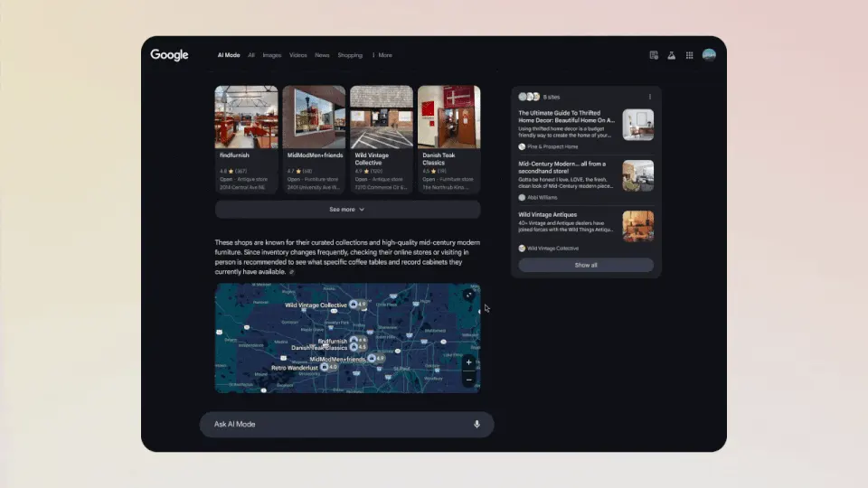Open the Danish Teak Classics card photo
Viewport: 868px width, 488px height.
[449, 117]
